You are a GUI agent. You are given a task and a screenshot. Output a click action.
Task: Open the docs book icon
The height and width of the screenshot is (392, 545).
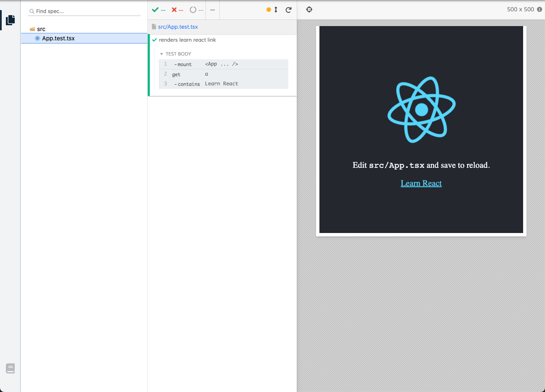[x=11, y=368]
